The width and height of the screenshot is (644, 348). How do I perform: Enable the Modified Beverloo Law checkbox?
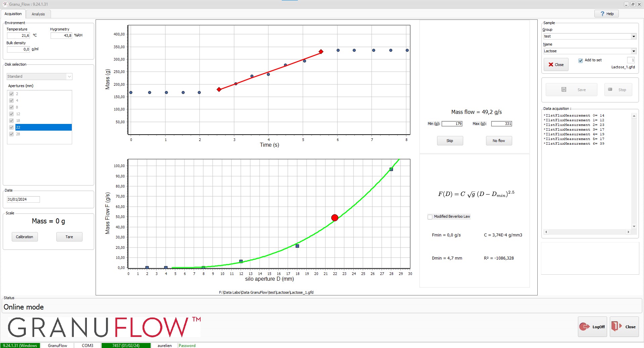pyautogui.click(x=430, y=217)
